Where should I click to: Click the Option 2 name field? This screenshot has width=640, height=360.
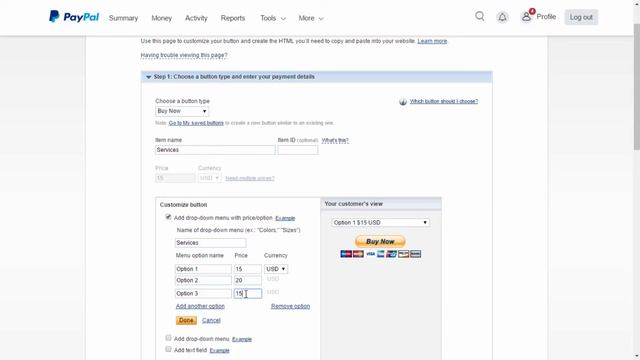203,280
